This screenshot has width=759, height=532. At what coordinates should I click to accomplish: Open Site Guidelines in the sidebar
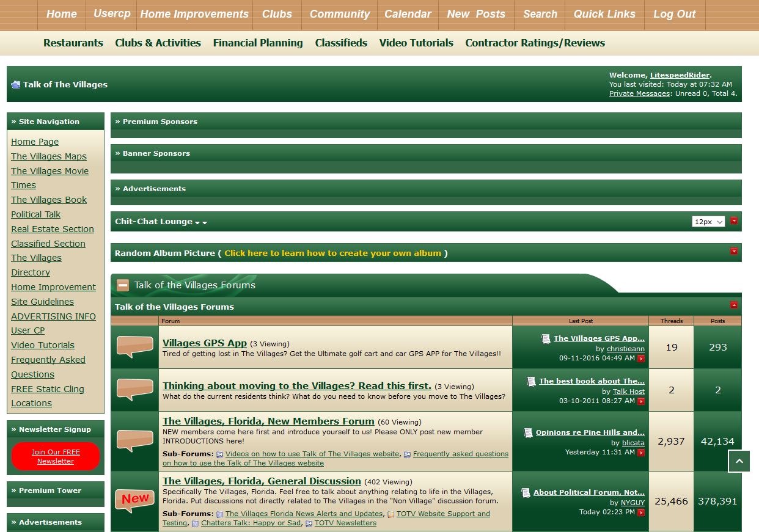(x=42, y=302)
